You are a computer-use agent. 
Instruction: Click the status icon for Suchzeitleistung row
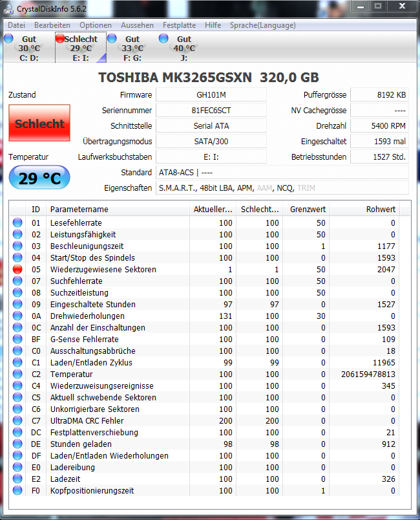[17, 292]
